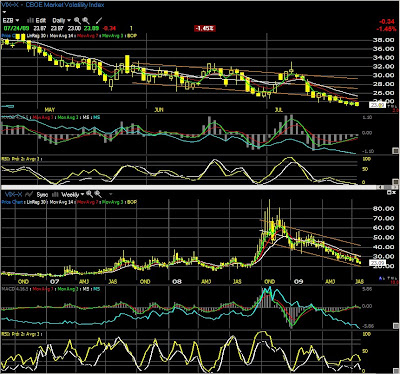Click MAY label on daily time axis
This screenshot has width=400, height=374.
(x=50, y=109)
